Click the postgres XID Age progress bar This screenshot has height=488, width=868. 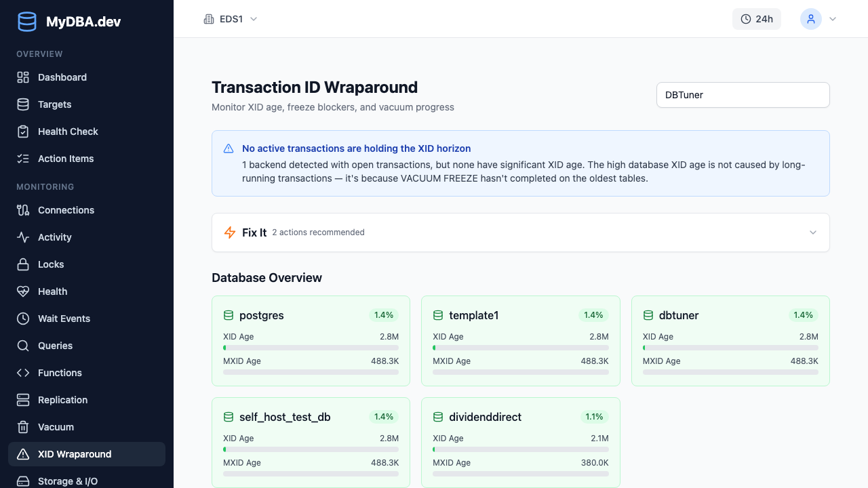[x=311, y=348]
